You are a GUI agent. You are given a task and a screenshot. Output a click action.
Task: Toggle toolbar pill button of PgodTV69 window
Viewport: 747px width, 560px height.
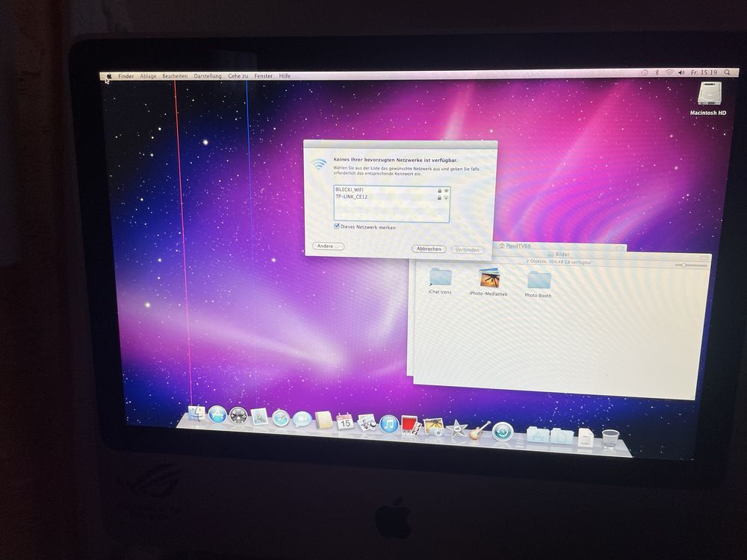pos(620,248)
